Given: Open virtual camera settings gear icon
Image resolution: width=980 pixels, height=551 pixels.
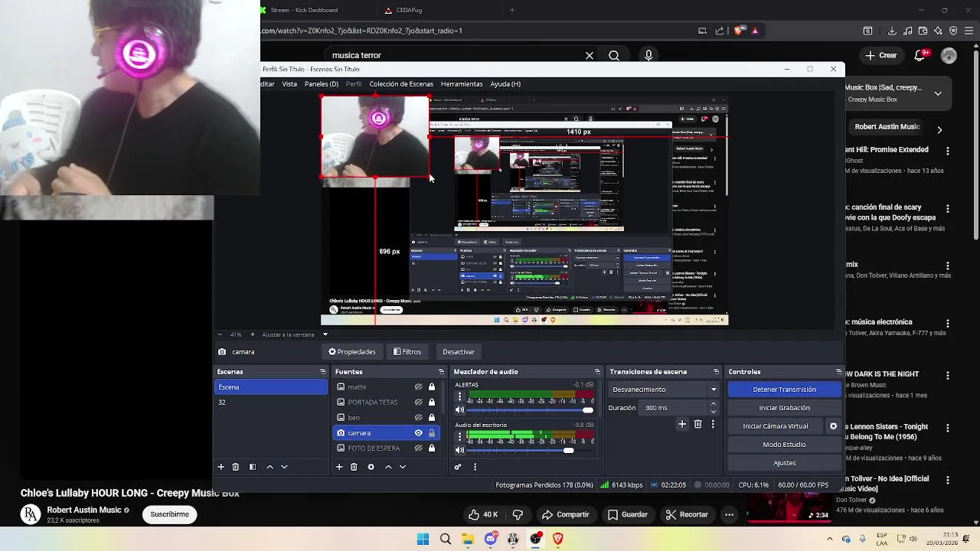Looking at the screenshot, I should click(834, 426).
